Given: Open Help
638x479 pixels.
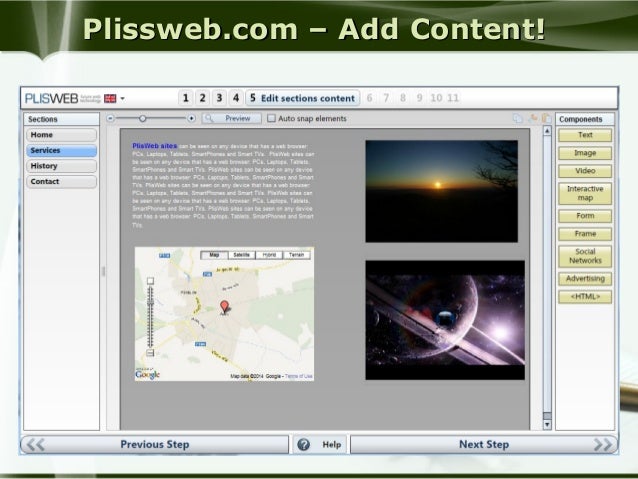Looking at the screenshot, I should click(x=320, y=444).
